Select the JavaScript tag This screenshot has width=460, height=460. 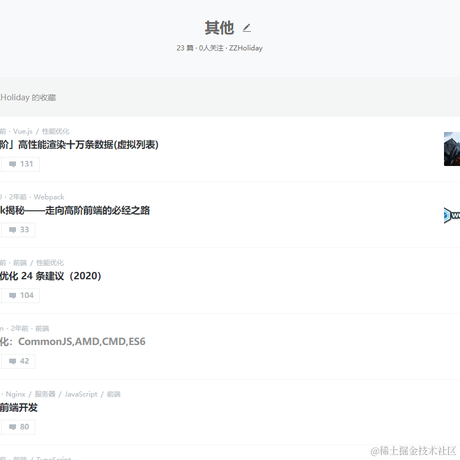pos(81,394)
